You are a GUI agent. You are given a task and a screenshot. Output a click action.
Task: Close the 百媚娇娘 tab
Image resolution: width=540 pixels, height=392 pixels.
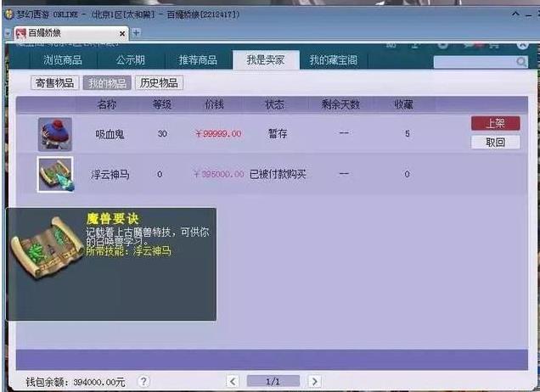[122, 34]
